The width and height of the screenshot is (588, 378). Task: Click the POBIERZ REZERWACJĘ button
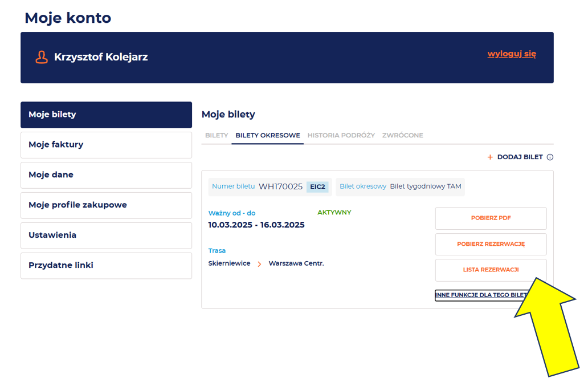491,244
